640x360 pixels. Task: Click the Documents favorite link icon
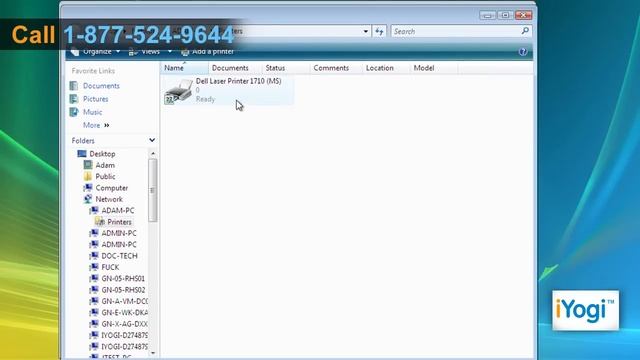pyautogui.click(x=74, y=86)
